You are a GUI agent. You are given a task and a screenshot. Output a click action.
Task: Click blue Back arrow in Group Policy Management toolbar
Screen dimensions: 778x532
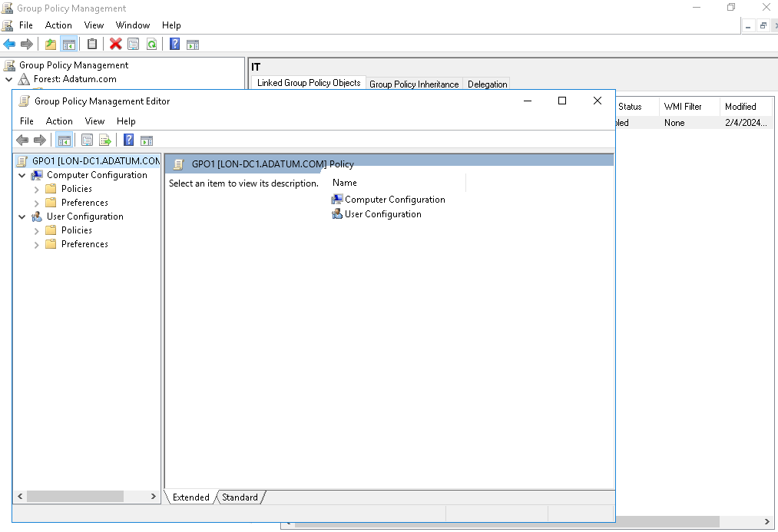pyautogui.click(x=9, y=44)
